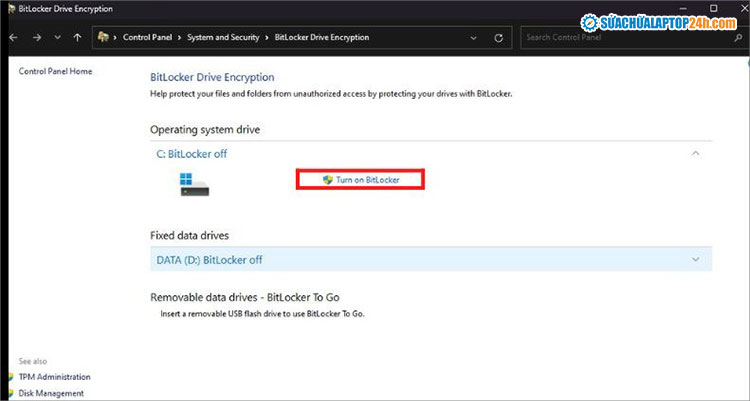Go up one level with up arrow

(77, 37)
